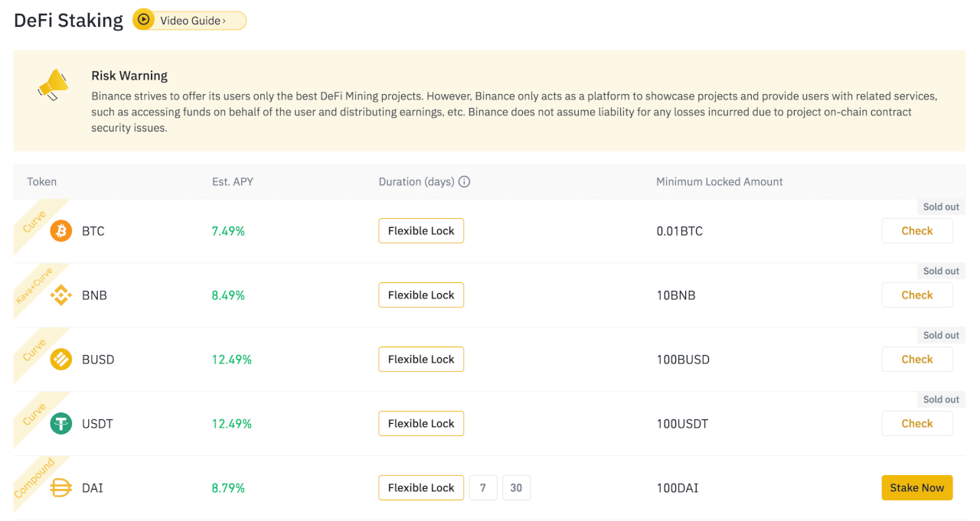
Task: Click the USDT token name
Action: [x=97, y=424]
